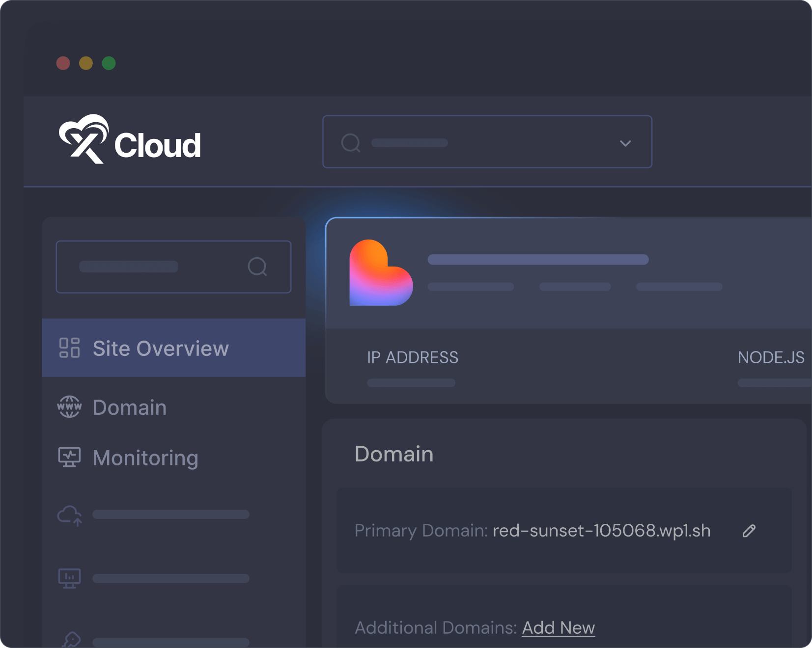This screenshot has width=812, height=648.
Task: Click the cloud upload sidebar icon
Action: click(69, 515)
